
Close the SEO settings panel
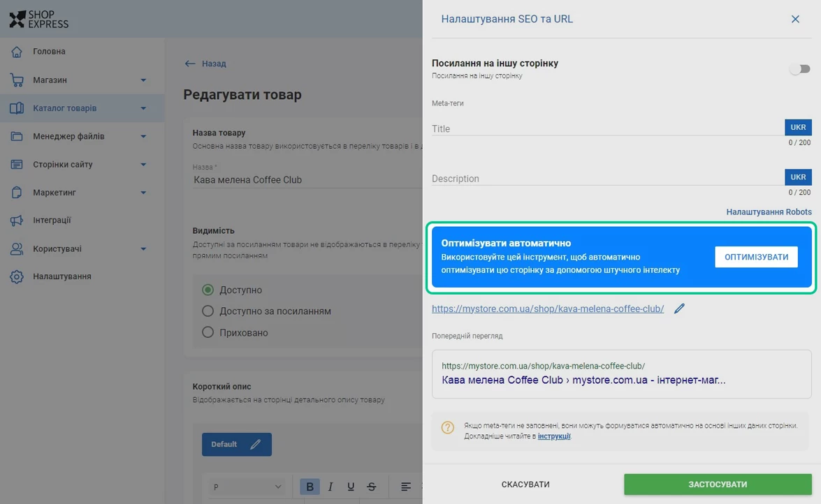pyautogui.click(x=795, y=20)
